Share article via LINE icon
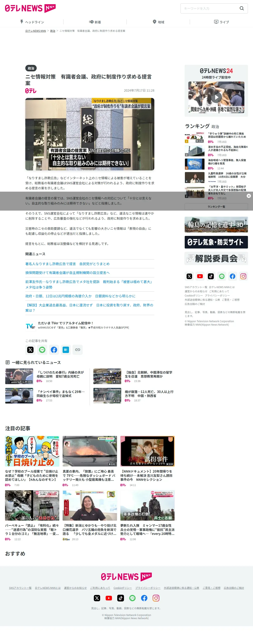 pos(42,350)
